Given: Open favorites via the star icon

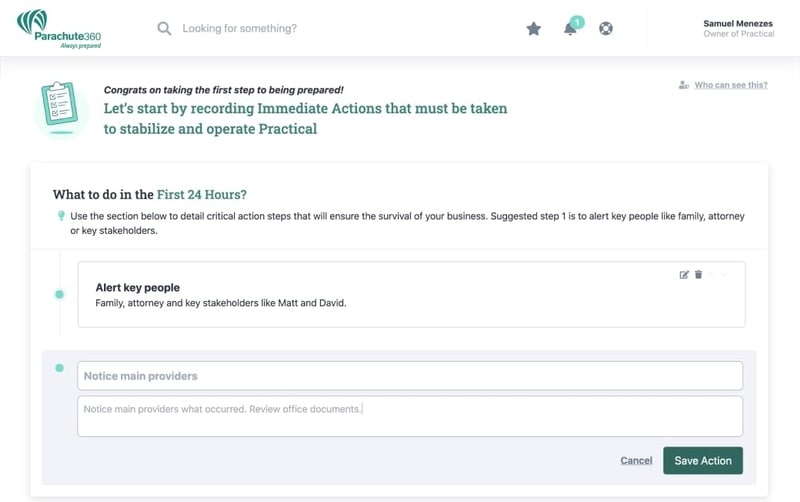Looking at the screenshot, I should [534, 29].
